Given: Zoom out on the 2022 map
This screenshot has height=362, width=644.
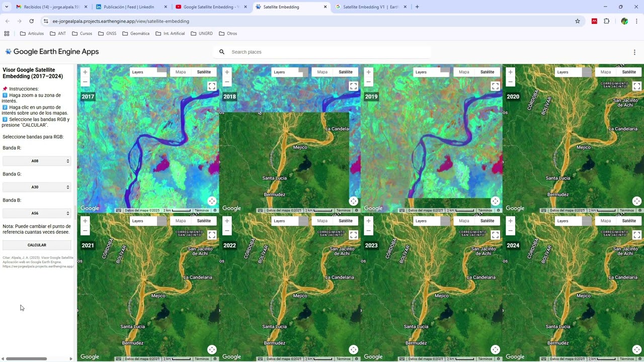Looking at the screenshot, I should [227, 230].
